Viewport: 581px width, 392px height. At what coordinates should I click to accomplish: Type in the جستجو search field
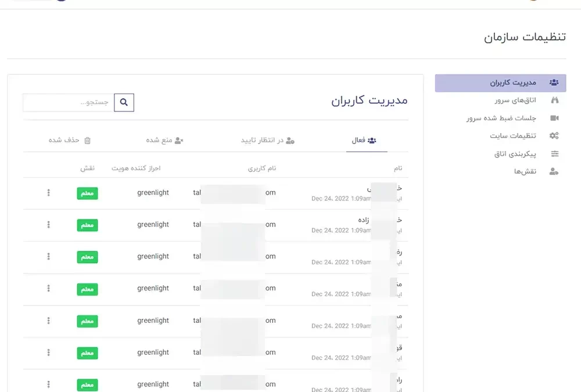(69, 103)
